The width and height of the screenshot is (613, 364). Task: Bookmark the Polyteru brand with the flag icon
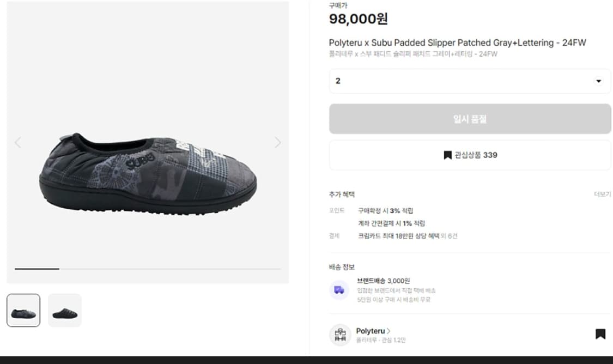(600, 334)
